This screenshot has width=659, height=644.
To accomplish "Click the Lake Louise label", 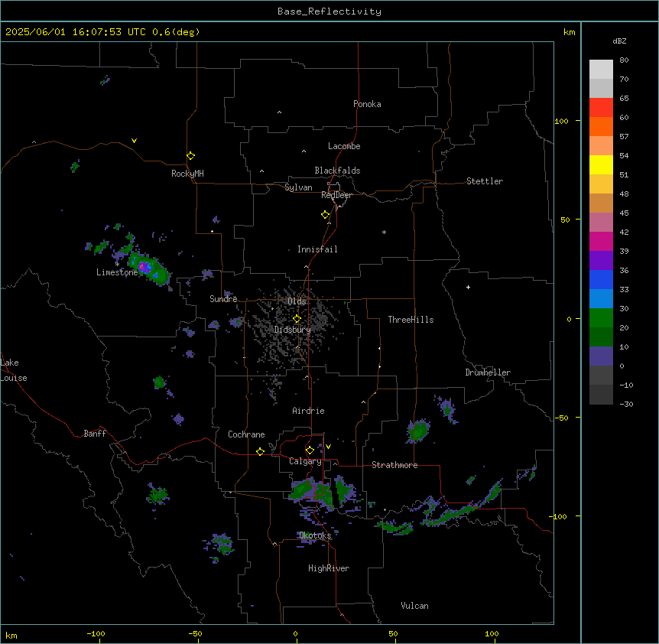I will (x=14, y=370).
